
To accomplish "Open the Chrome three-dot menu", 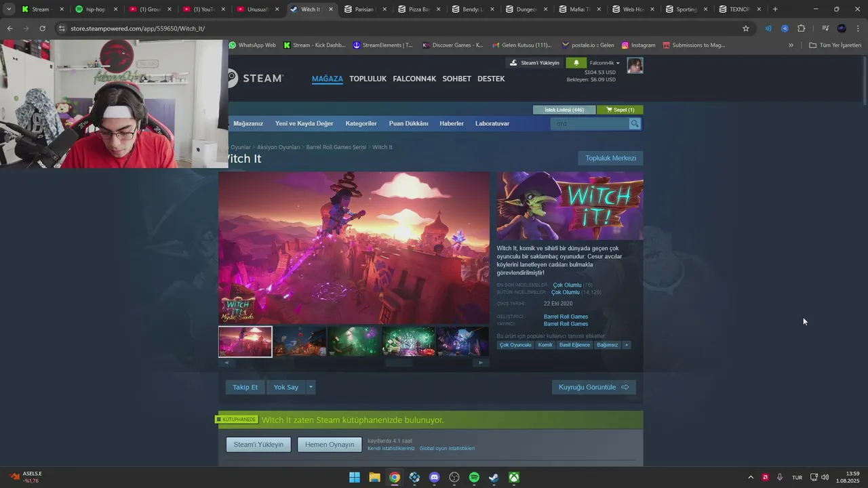I will tap(859, 28).
